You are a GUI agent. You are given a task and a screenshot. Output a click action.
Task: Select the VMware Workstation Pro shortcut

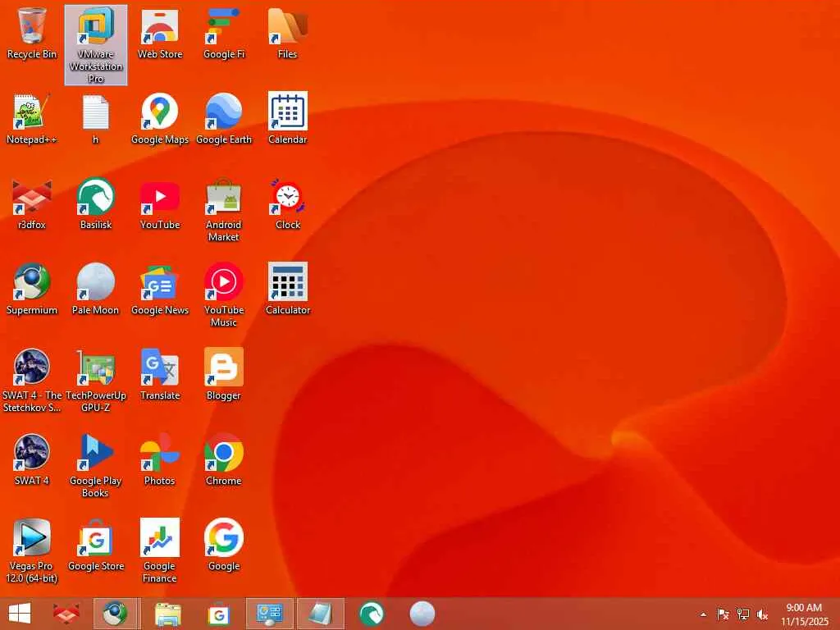(96, 45)
